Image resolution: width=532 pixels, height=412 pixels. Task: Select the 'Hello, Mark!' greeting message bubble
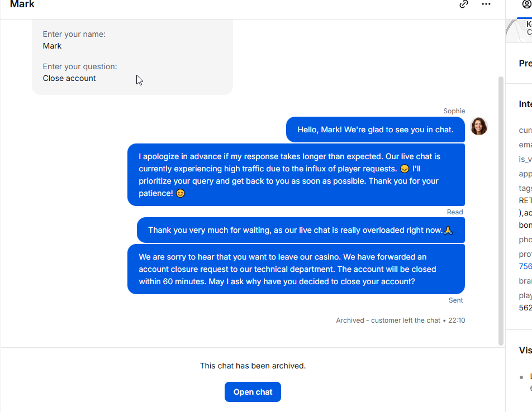[376, 130]
